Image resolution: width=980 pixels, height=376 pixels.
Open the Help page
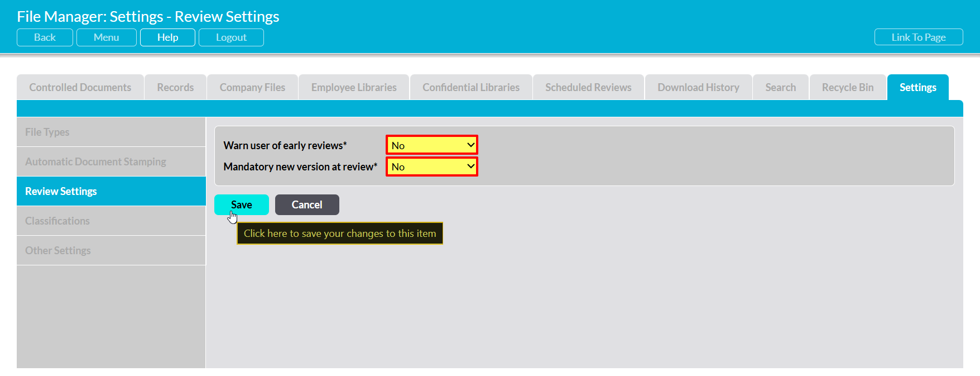167,37
